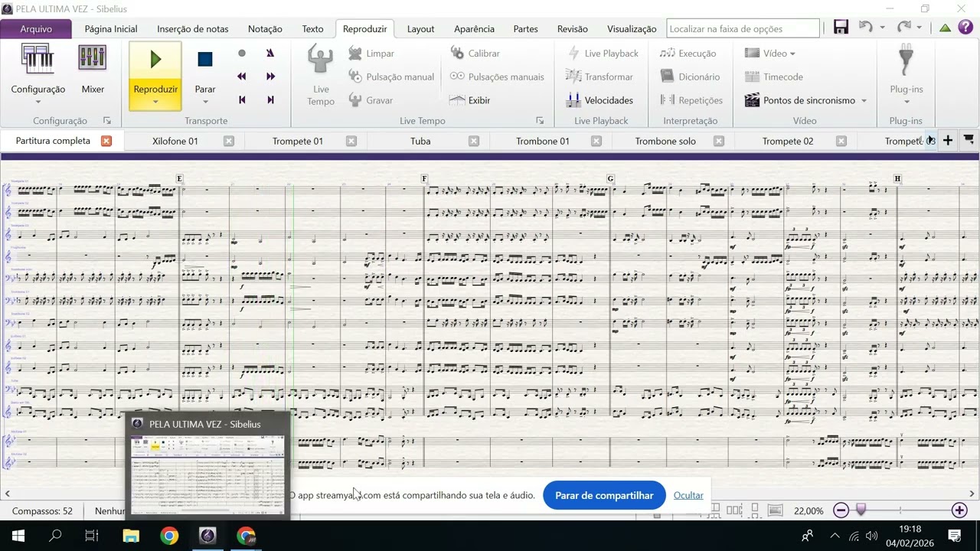Open the redo history dropdown
The height and width of the screenshot is (551, 980).
point(920,28)
